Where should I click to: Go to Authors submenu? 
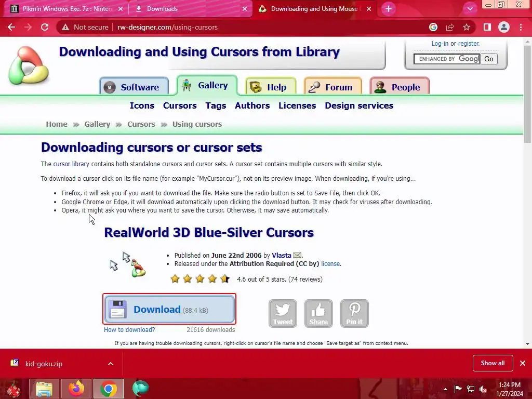pos(252,105)
